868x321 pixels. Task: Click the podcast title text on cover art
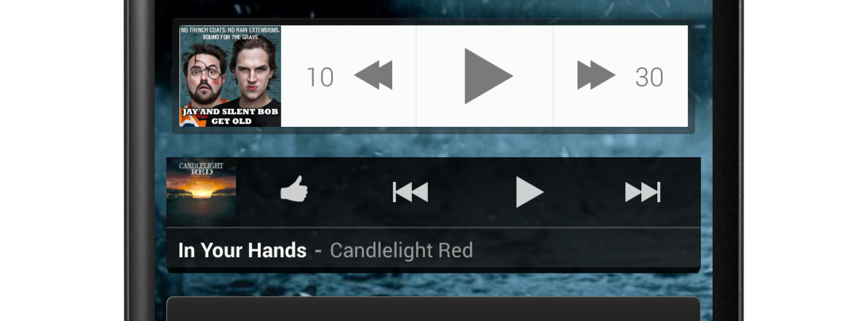(x=230, y=116)
